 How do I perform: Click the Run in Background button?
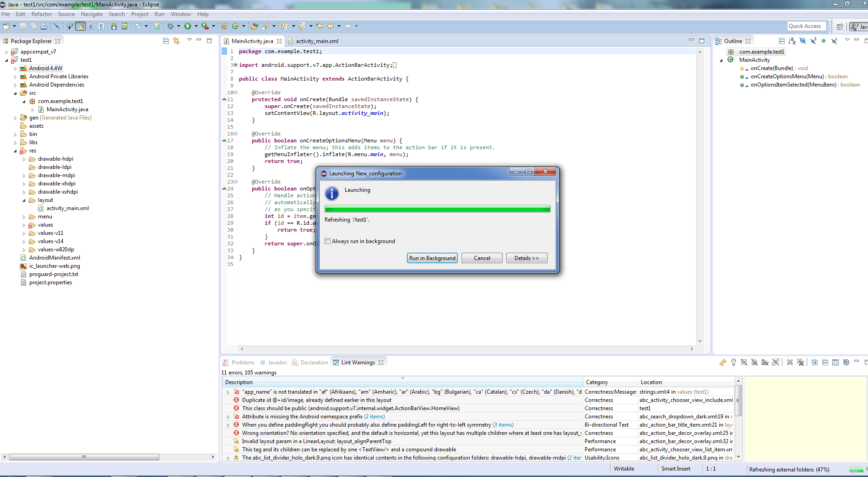[433, 258]
